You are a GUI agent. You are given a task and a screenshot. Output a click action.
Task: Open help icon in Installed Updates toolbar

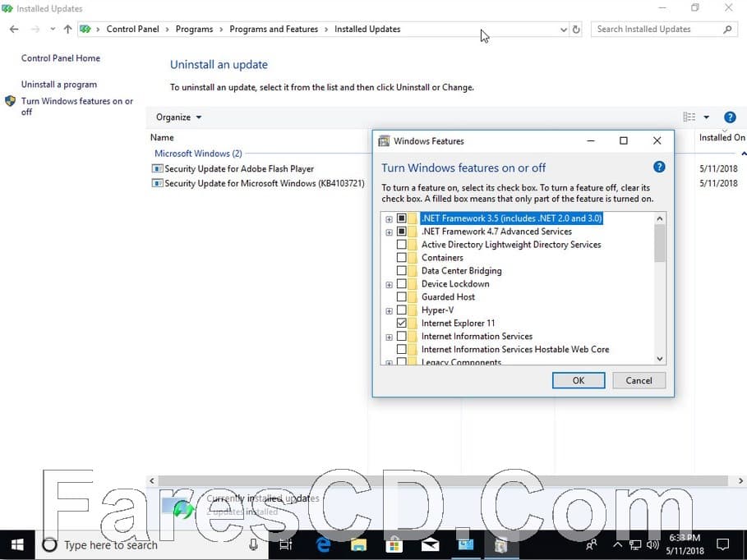[730, 117]
